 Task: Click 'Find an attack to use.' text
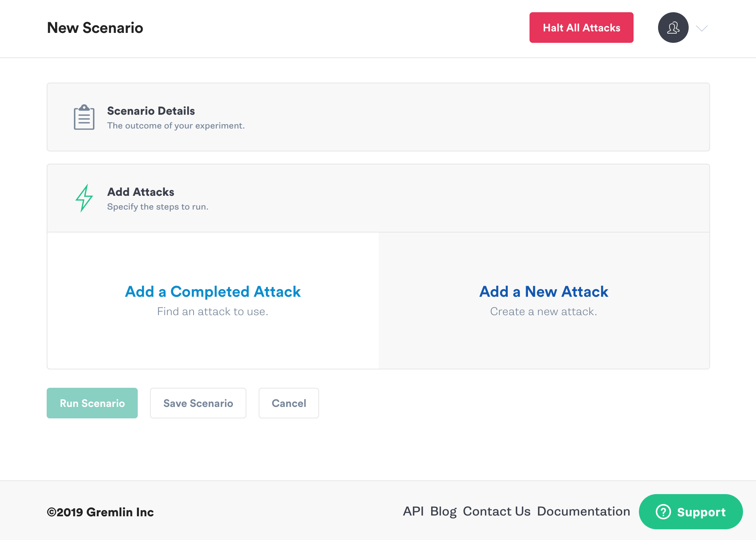(213, 311)
